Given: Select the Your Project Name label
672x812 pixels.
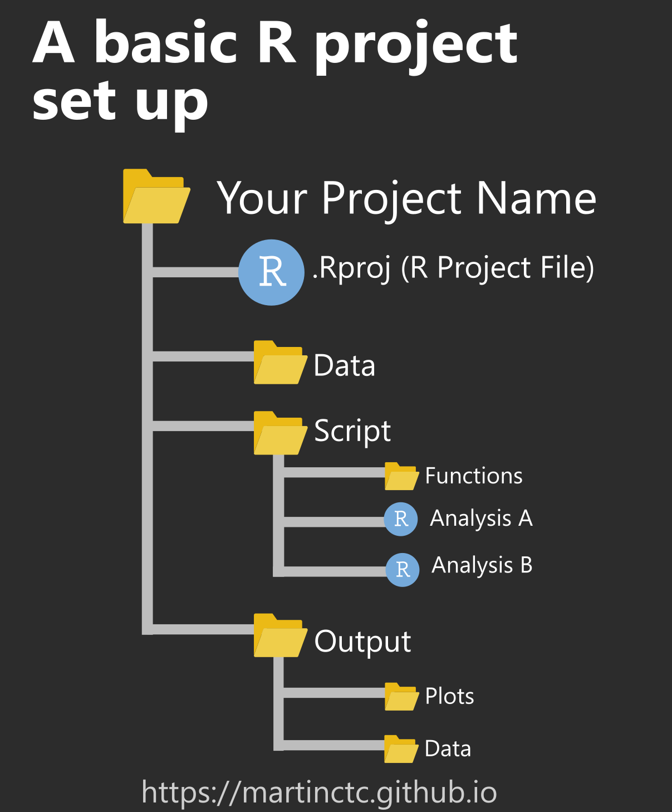Looking at the screenshot, I should click(x=406, y=198).
